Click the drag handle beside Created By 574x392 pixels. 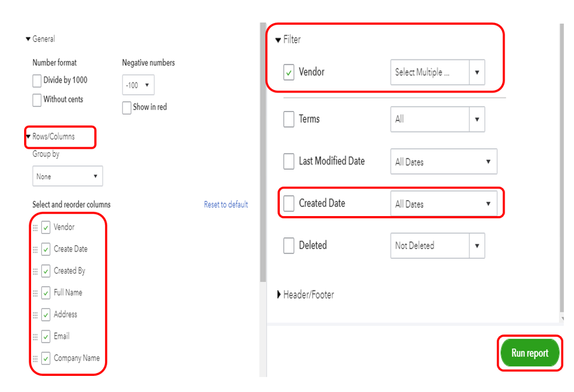pos(35,271)
